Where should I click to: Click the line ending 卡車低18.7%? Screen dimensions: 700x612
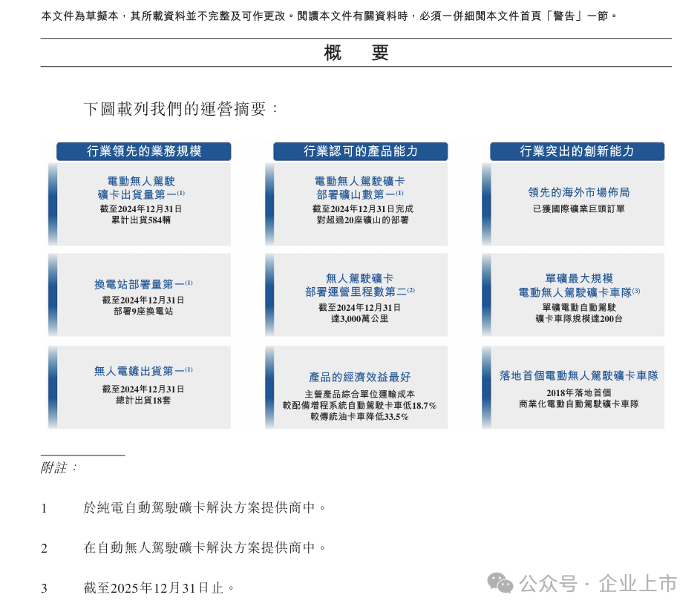(x=360, y=406)
